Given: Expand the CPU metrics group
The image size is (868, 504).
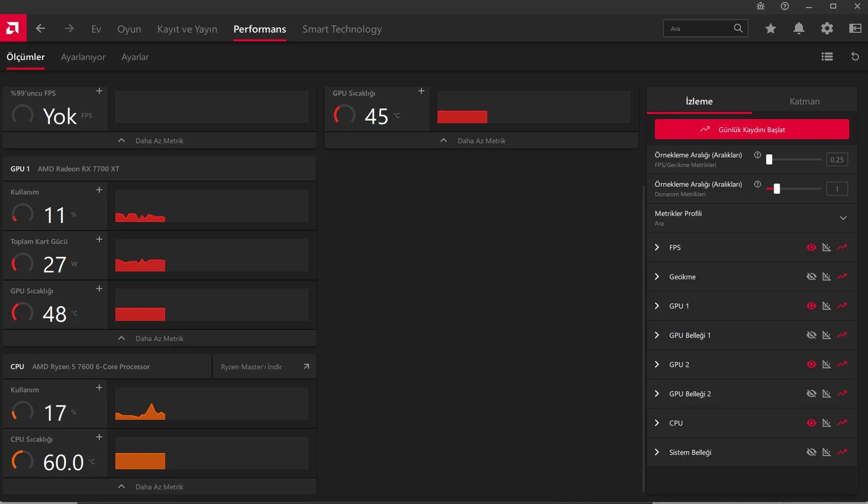Looking at the screenshot, I should (x=657, y=423).
